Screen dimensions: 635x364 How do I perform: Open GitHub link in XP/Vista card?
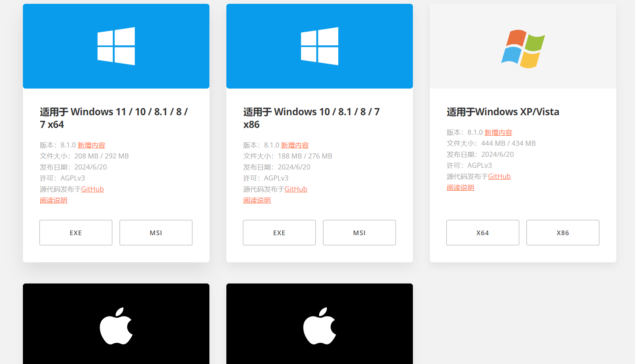click(499, 176)
